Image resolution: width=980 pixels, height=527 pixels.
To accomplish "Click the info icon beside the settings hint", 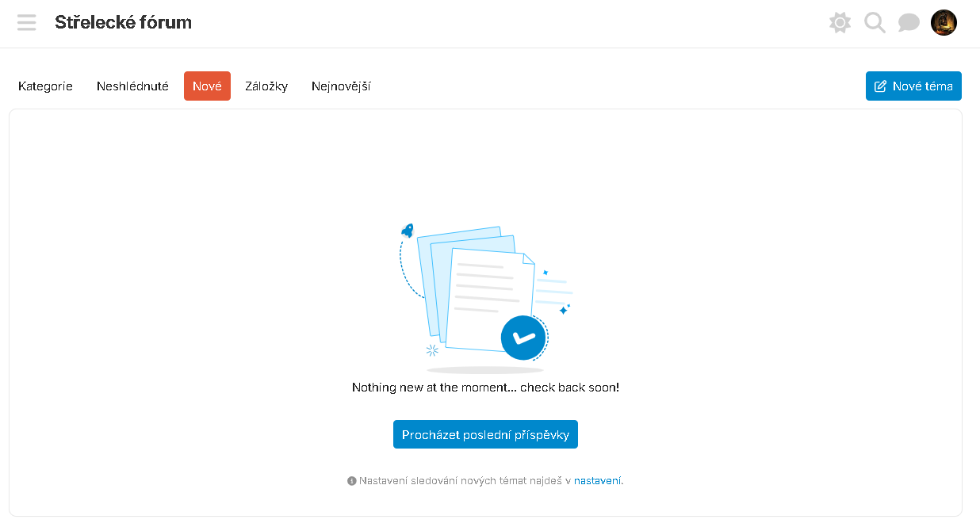I will click(x=352, y=481).
